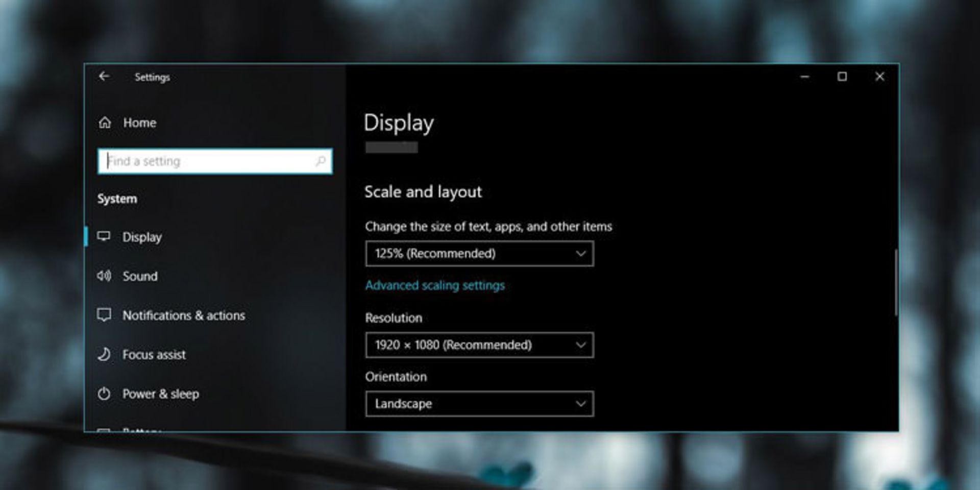Viewport: 980px width, 490px height.
Task: Select the 1920 × 1080 resolution value
Action: (453, 345)
